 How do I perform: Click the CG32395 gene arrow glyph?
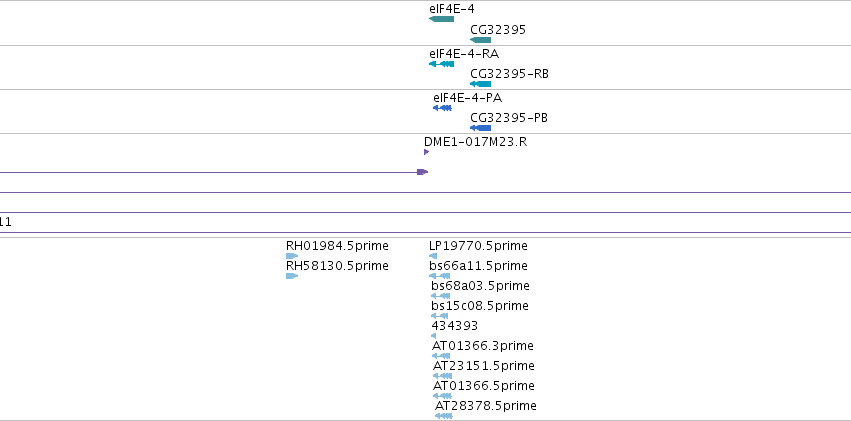(x=480, y=40)
